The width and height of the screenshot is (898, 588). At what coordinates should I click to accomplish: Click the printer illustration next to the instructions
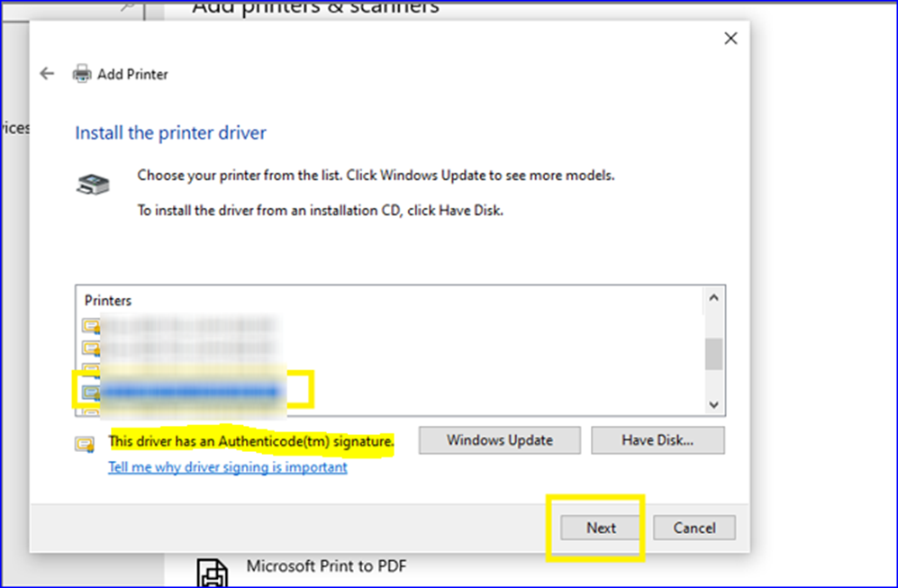(93, 182)
